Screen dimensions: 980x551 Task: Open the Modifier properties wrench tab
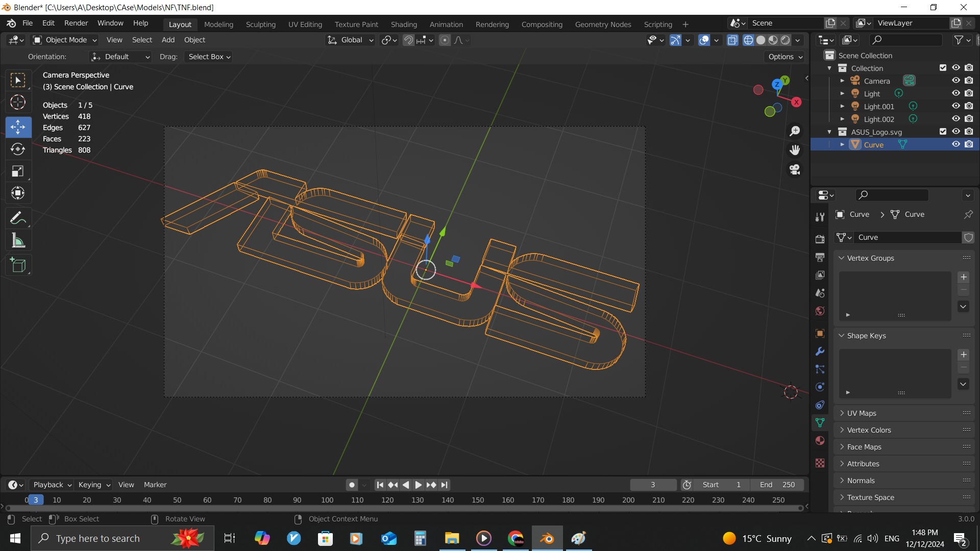tap(820, 352)
